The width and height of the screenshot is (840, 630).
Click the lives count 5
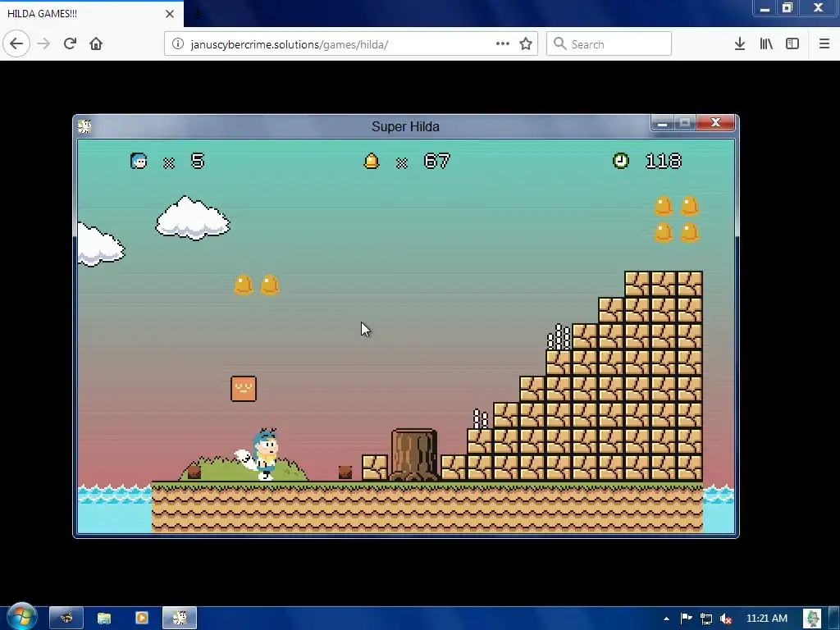point(198,161)
